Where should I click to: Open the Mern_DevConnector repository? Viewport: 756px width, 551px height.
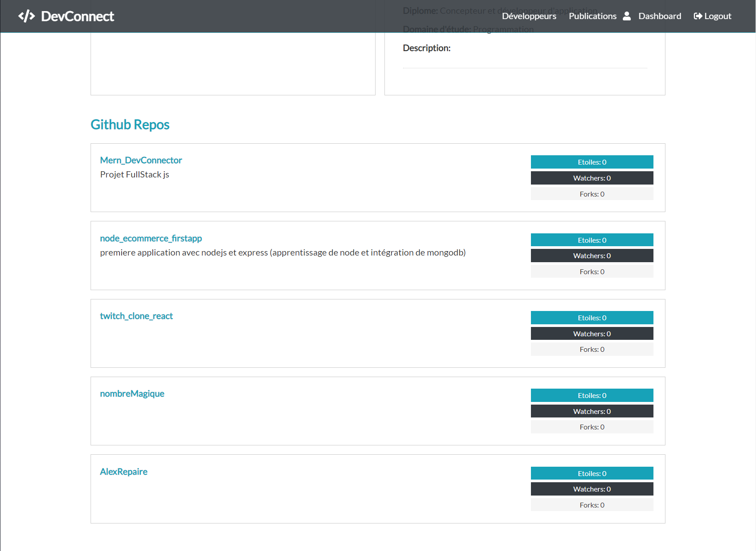coord(141,160)
